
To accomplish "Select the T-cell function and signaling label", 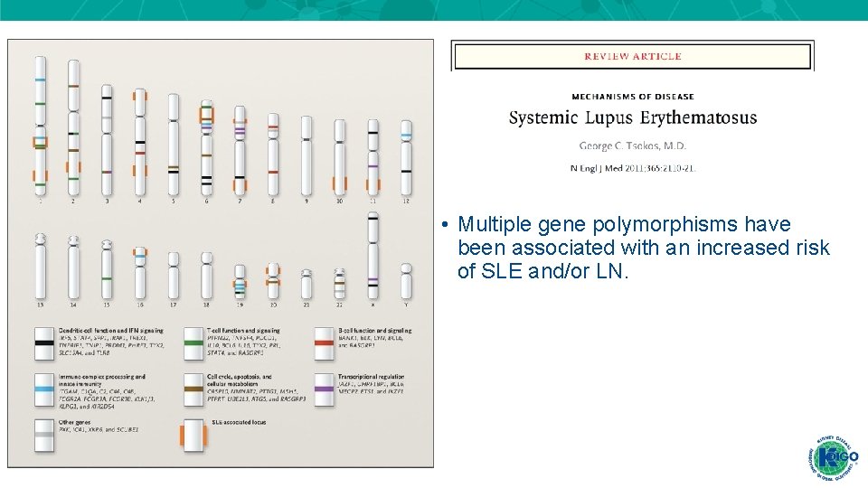I will coord(243,331).
